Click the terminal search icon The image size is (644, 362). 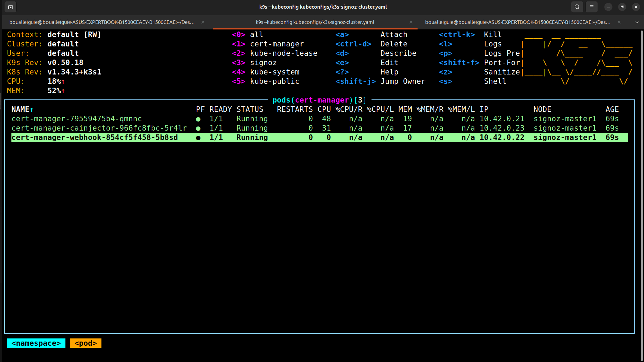pyautogui.click(x=577, y=7)
